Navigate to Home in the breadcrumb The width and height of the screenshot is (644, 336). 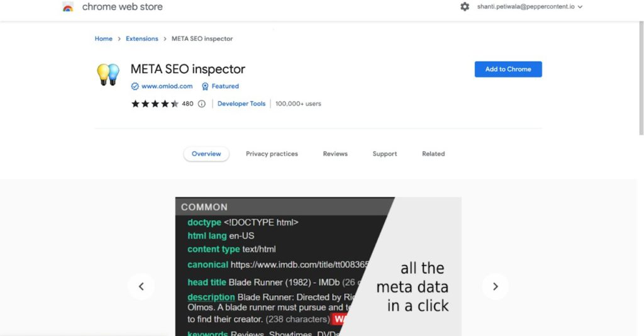[x=103, y=39]
